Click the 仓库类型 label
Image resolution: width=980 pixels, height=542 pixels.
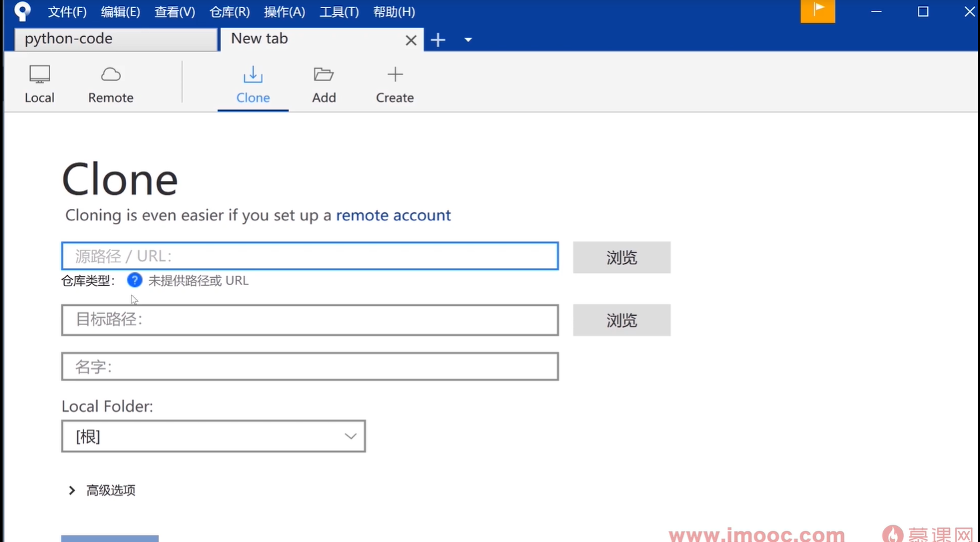tap(88, 281)
